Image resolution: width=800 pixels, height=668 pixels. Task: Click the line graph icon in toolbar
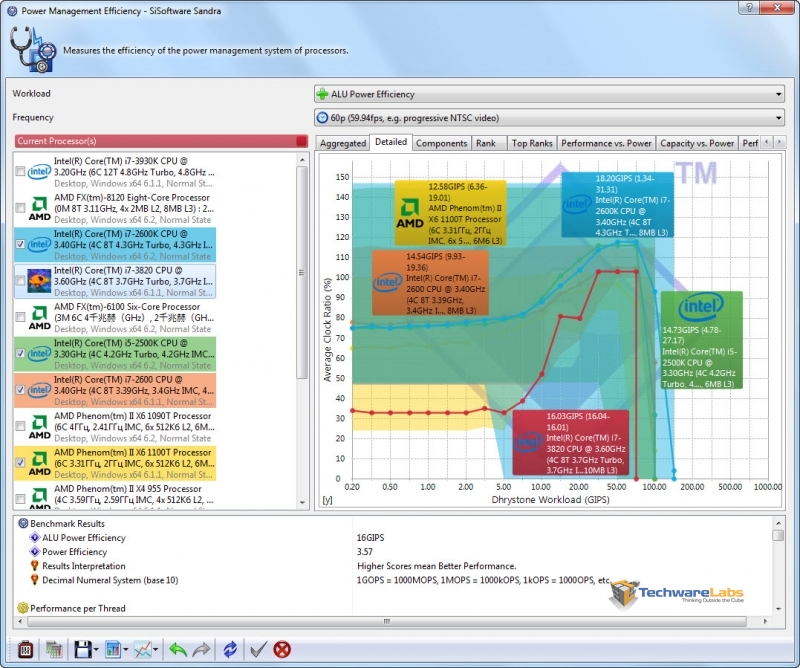pos(142,649)
